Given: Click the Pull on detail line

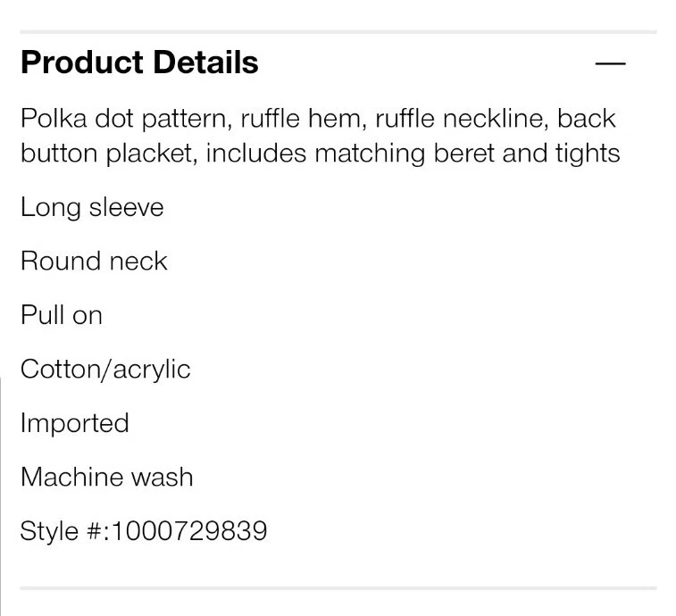Looking at the screenshot, I should pyautogui.click(x=62, y=315).
